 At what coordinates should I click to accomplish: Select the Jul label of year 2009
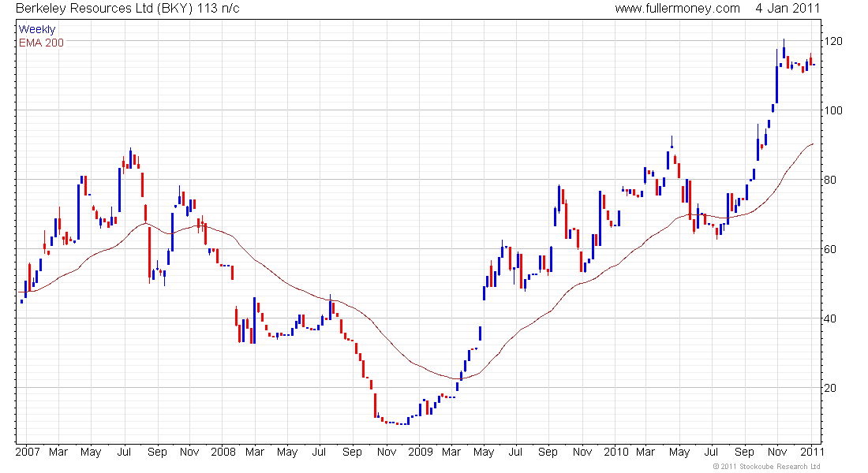[515, 452]
